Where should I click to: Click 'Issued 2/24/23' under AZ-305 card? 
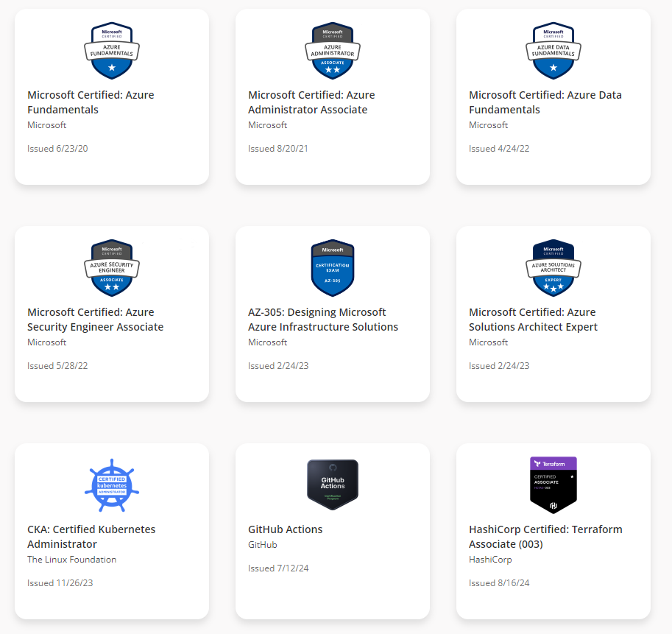click(278, 366)
